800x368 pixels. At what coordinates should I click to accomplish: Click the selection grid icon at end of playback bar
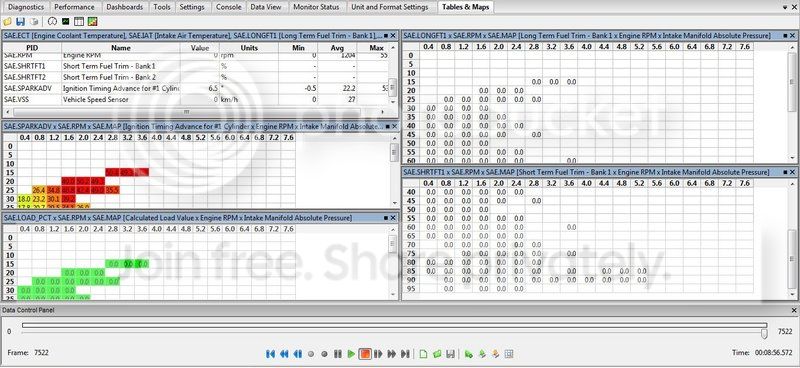click(x=509, y=354)
